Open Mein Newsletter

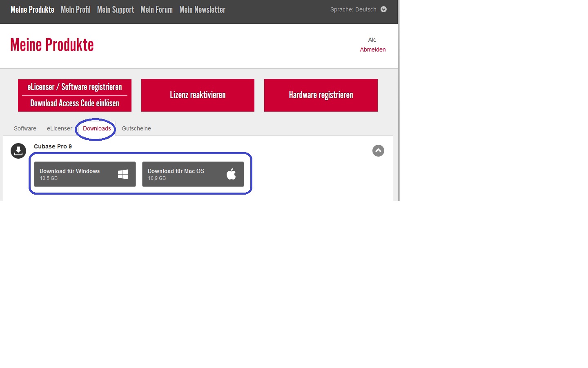coord(202,9)
